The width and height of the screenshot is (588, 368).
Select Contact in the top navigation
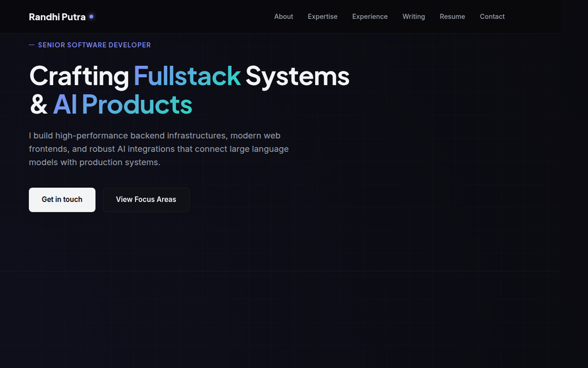[492, 17]
